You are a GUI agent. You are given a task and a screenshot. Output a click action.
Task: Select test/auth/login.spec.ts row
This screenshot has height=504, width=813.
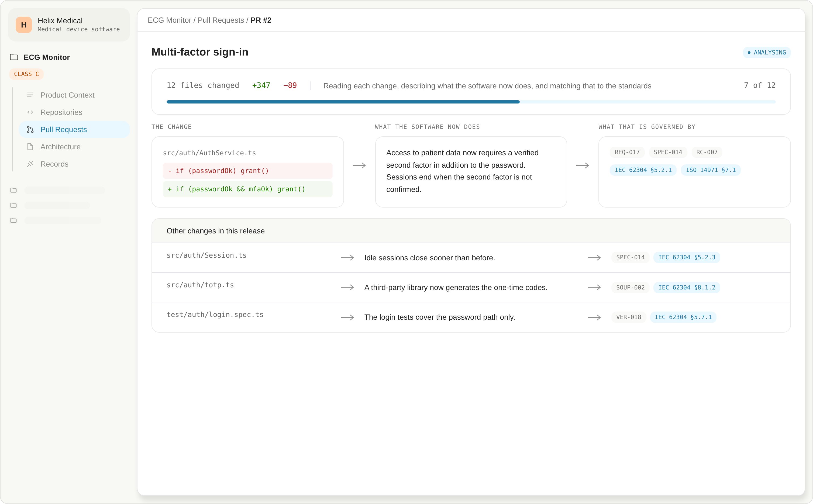(x=471, y=317)
